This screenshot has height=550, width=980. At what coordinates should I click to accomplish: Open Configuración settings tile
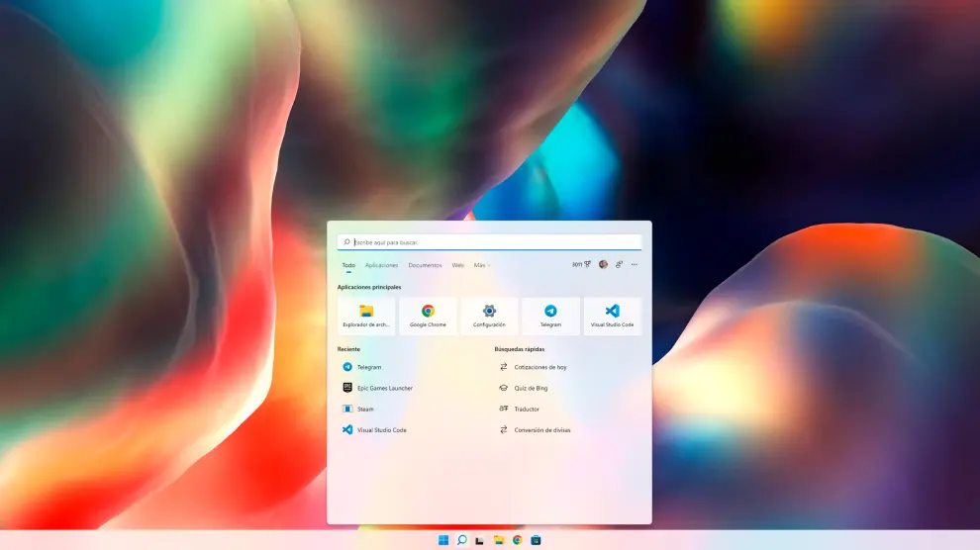click(489, 316)
